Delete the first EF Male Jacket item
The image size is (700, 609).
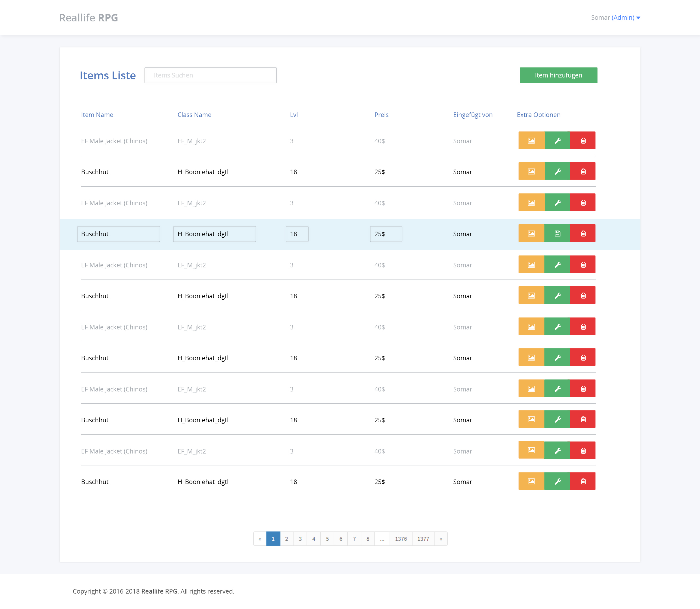click(583, 140)
